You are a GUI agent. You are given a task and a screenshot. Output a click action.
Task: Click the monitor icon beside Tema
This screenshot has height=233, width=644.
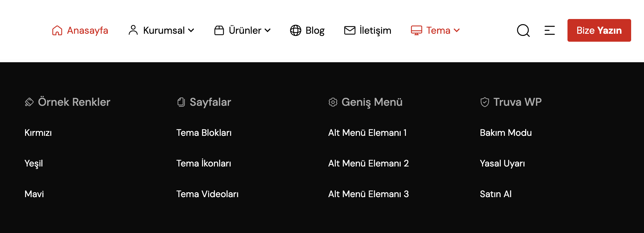click(x=417, y=30)
